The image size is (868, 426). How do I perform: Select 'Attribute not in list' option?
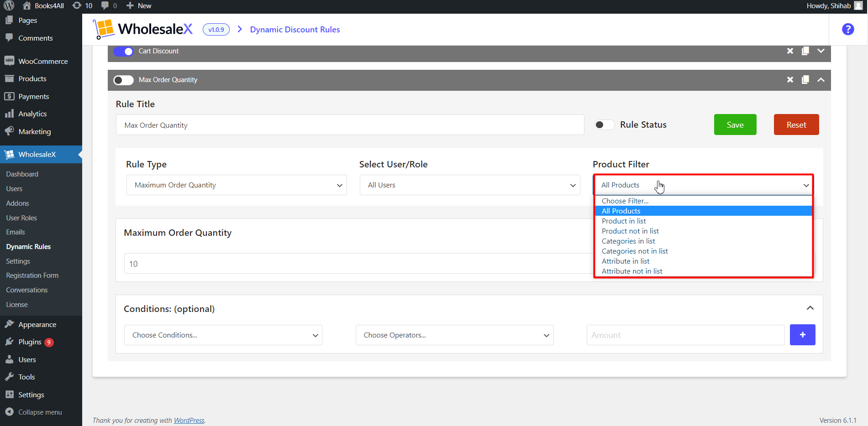[703, 271]
